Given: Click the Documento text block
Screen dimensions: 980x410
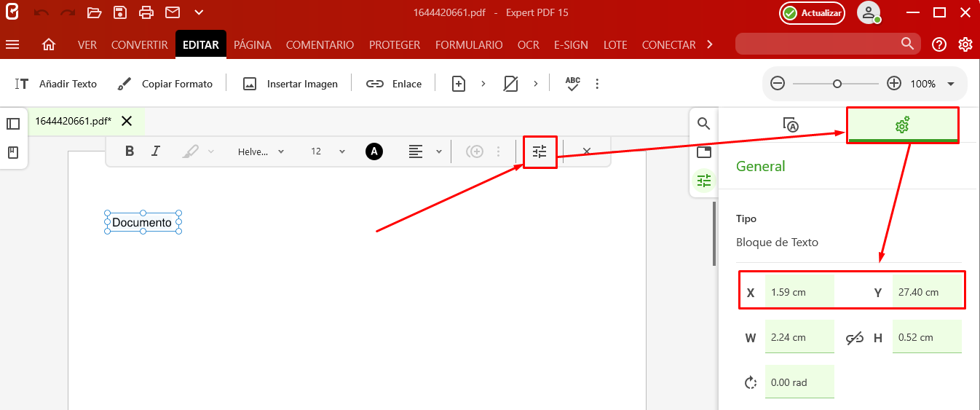Looking at the screenshot, I should tap(142, 223).
